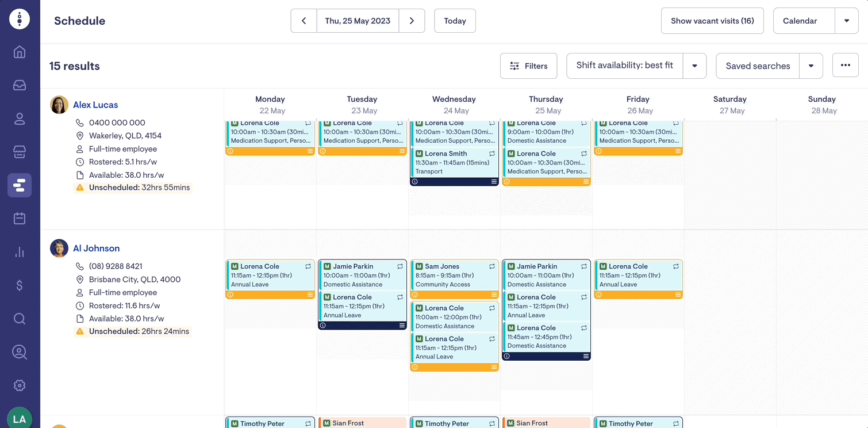
Task: Open Al Johnson profile link
Action: point(96,249)
